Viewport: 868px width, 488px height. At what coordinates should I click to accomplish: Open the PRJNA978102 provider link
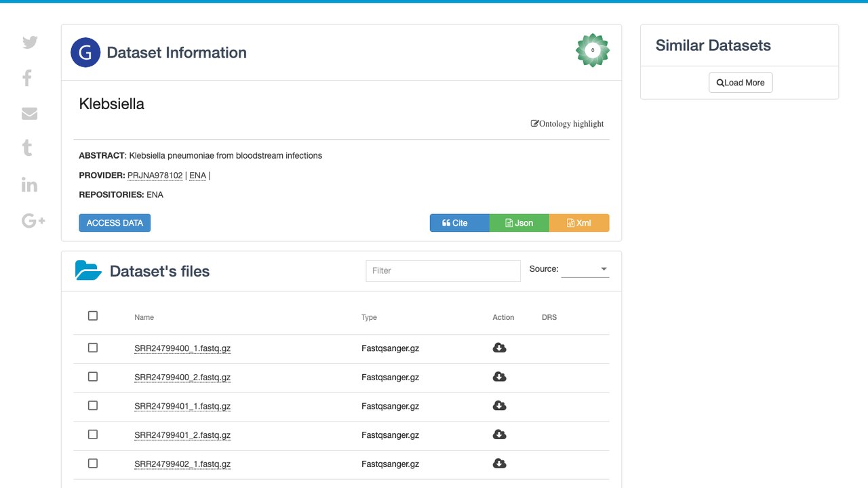(x=155, y=176)
